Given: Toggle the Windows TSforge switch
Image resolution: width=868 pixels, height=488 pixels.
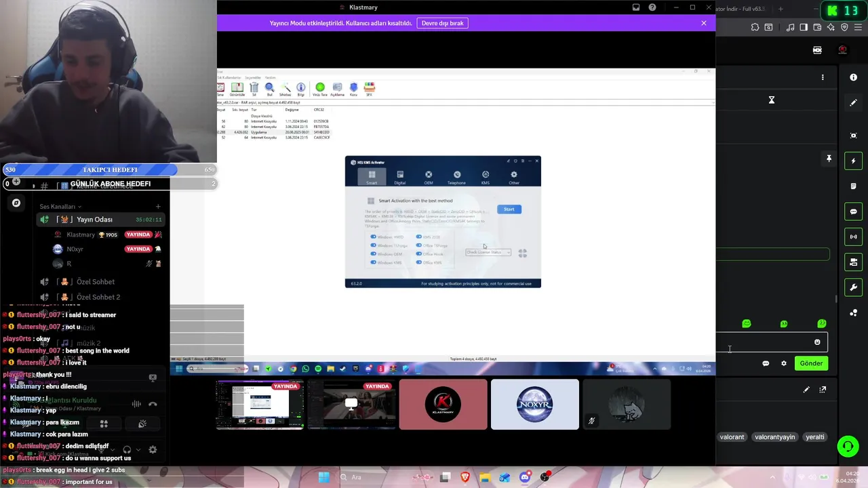Looking at the screenshot, I should tap(373, 245).
